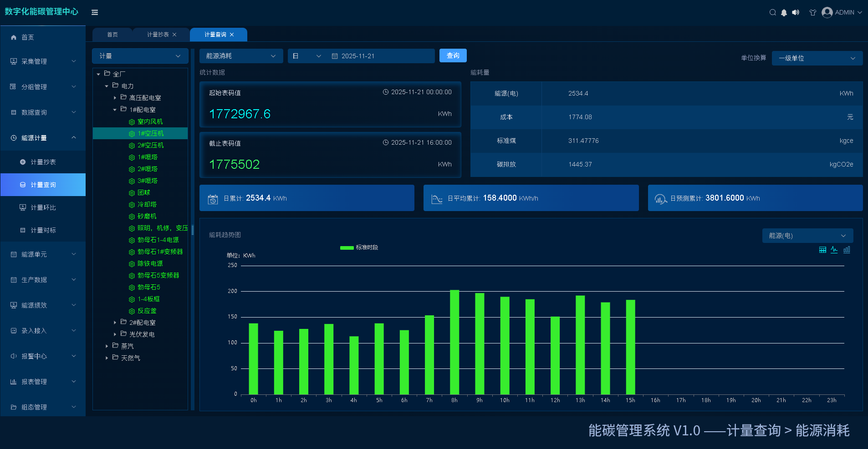Screen dimensions: 868x449
Task: Open the search magnifier in header
Action: (773, 12)
